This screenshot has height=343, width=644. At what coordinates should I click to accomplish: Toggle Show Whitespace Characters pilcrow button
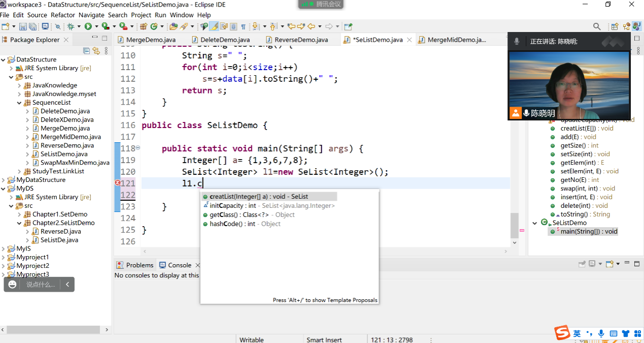click(x=243, y=26)
